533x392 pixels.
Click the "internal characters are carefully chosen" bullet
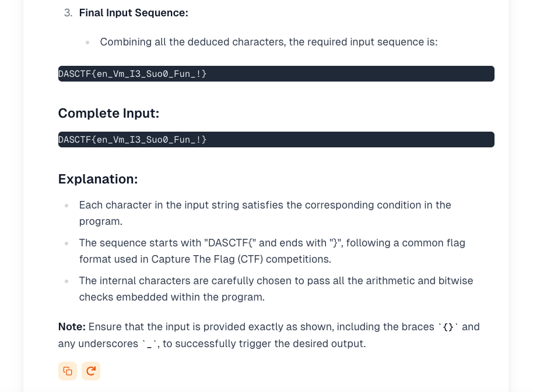pyautogui.click(x=276, y=289)
